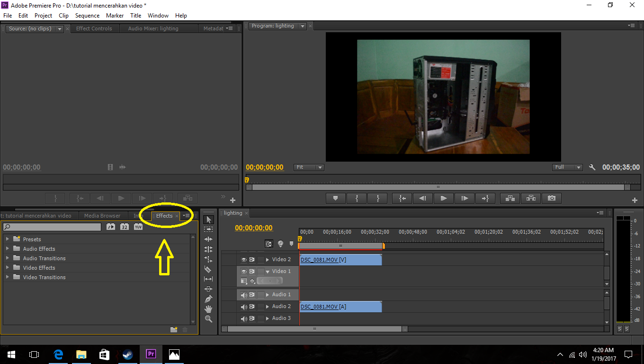Click the Lift button in Program monitor
Image resolution: width=644 pixels, height=364 pixels.
click(x=510, y=198)
